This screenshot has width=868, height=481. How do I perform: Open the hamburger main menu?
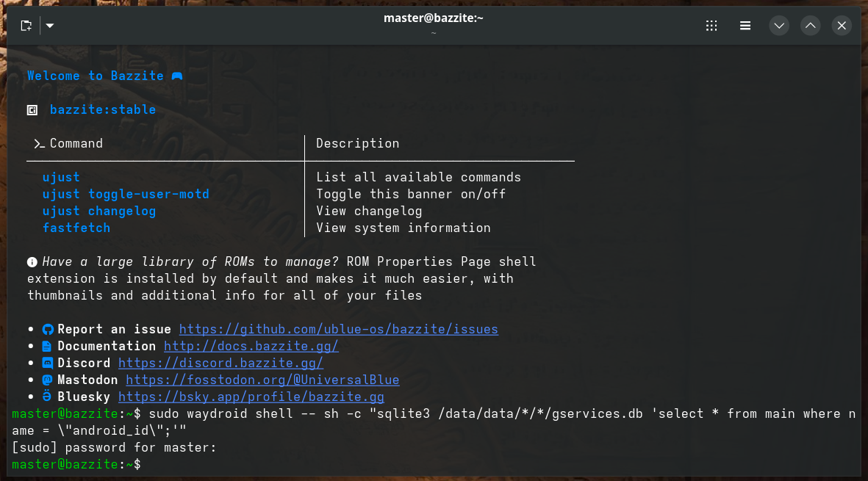point(745,26)
